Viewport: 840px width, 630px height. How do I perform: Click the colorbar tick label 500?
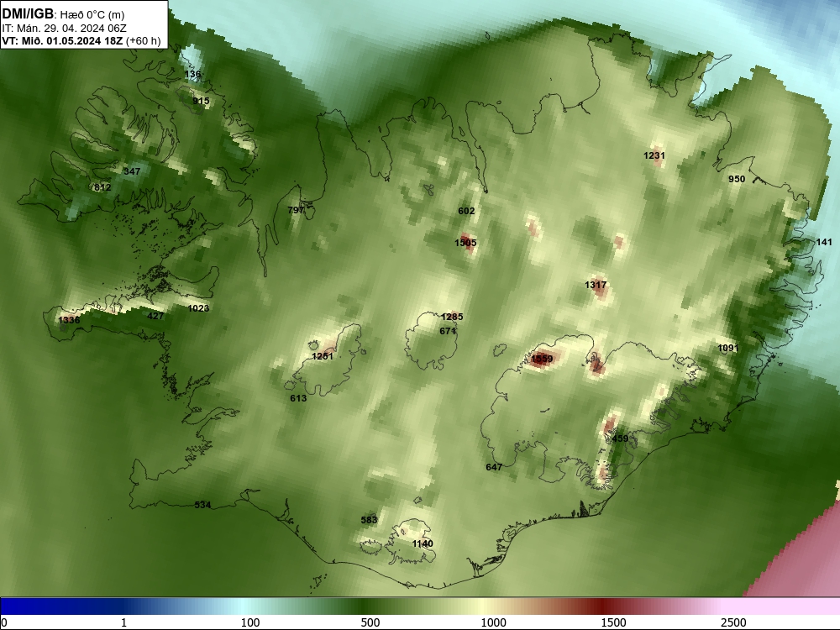tap(370, 622)
